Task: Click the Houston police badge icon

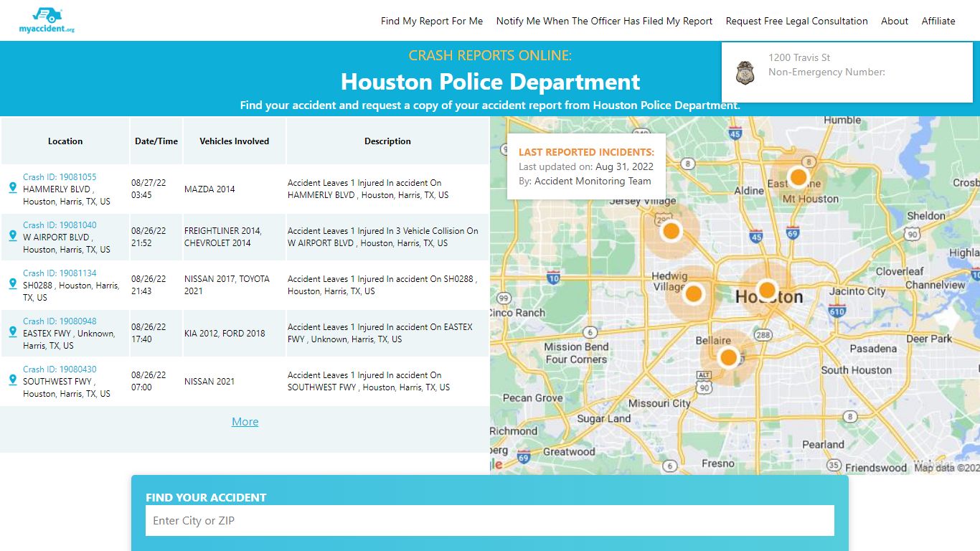Action: (745, 72)
